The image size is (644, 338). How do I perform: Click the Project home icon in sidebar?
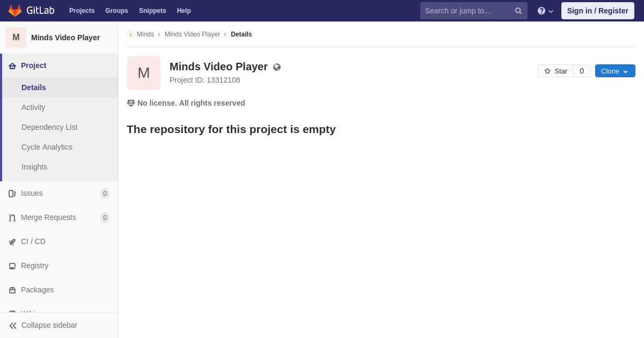click(12, 66)
